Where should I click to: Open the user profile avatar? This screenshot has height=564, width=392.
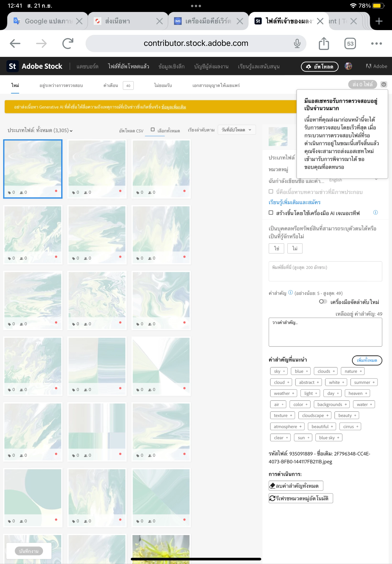348,66
